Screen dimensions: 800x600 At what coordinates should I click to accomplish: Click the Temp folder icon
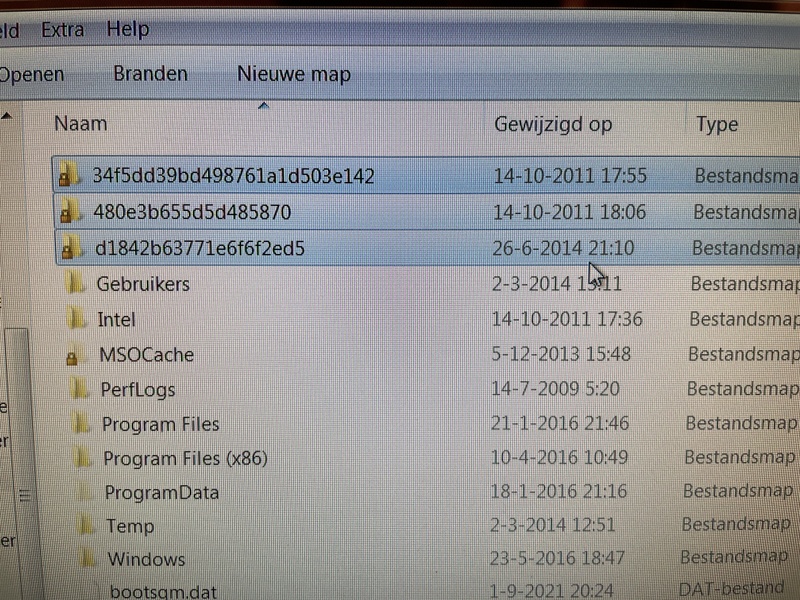click(x=86, y=526)
